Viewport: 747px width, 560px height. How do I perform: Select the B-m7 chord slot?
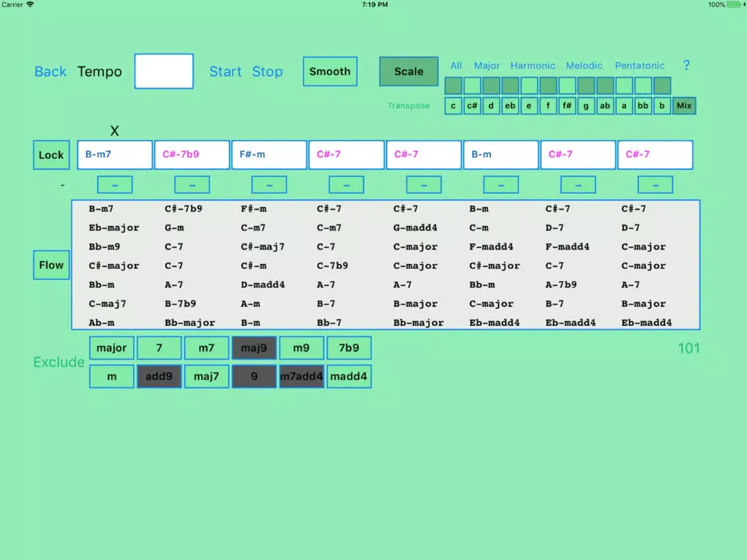(115, 154)
